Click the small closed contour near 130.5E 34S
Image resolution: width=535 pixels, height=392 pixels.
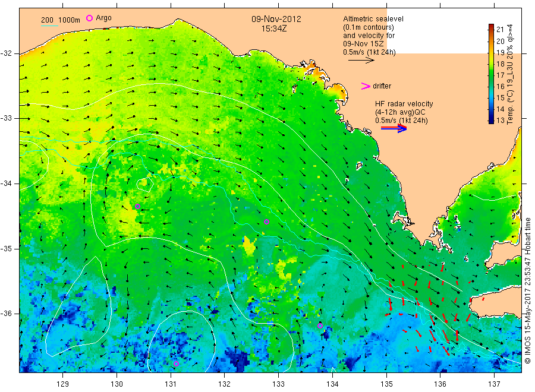pos(144,184)
